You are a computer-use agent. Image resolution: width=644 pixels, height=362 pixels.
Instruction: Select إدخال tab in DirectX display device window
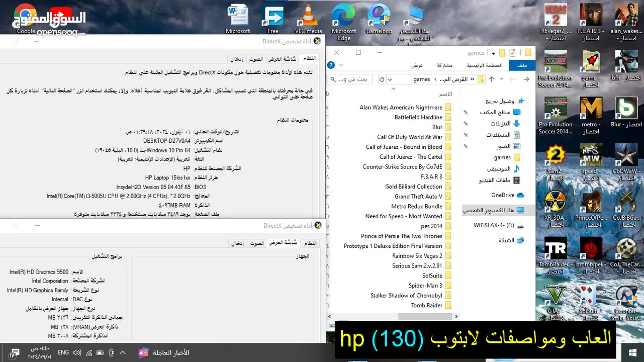click(x=237, y=243)
